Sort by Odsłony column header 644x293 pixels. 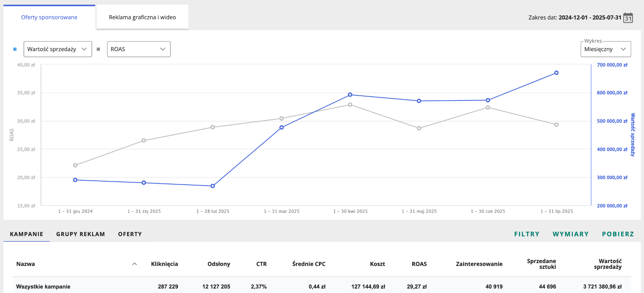tap(219, 264)
